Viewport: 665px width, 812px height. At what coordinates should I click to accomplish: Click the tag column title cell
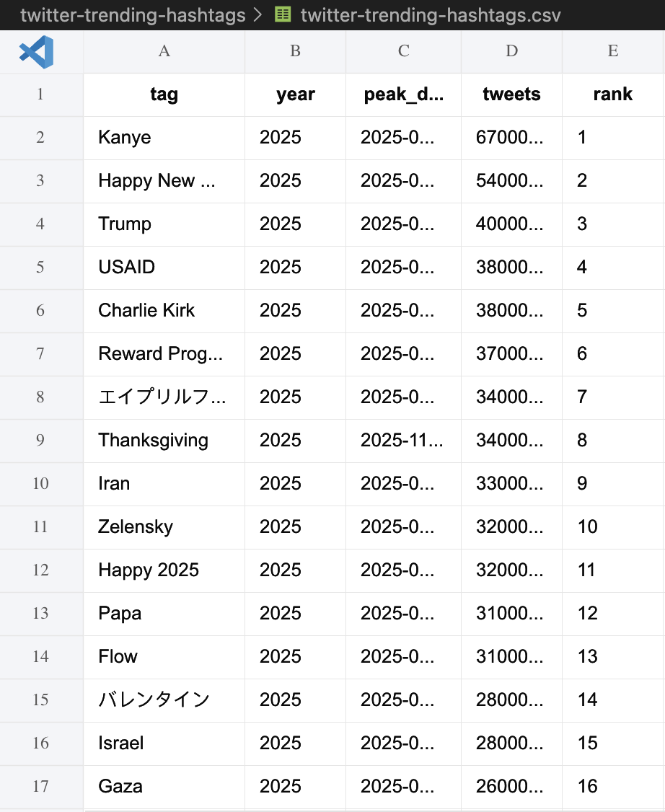[x=164, y=94]
